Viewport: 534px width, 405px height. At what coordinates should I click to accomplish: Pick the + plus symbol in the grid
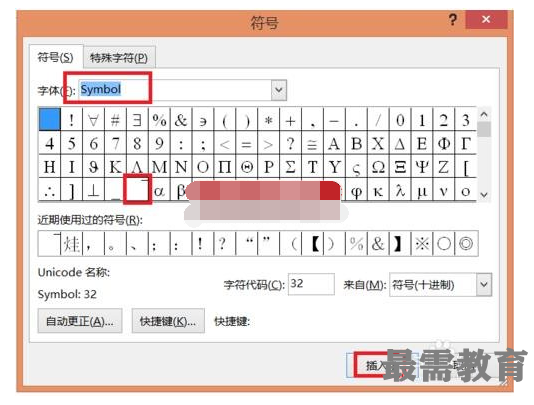(290, 120)
